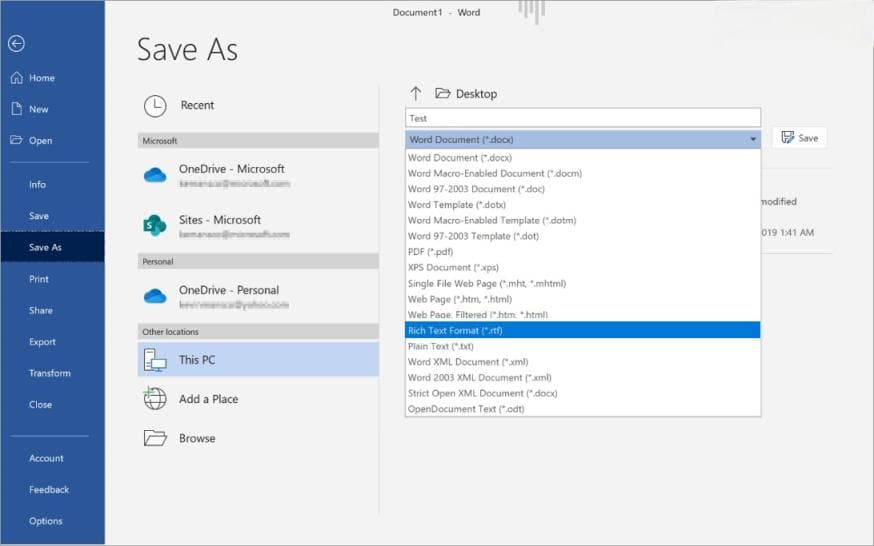This screenshot has width=874, height=546.
Task: Click the Open folder icon in sidebar
Action: point(16,140)
